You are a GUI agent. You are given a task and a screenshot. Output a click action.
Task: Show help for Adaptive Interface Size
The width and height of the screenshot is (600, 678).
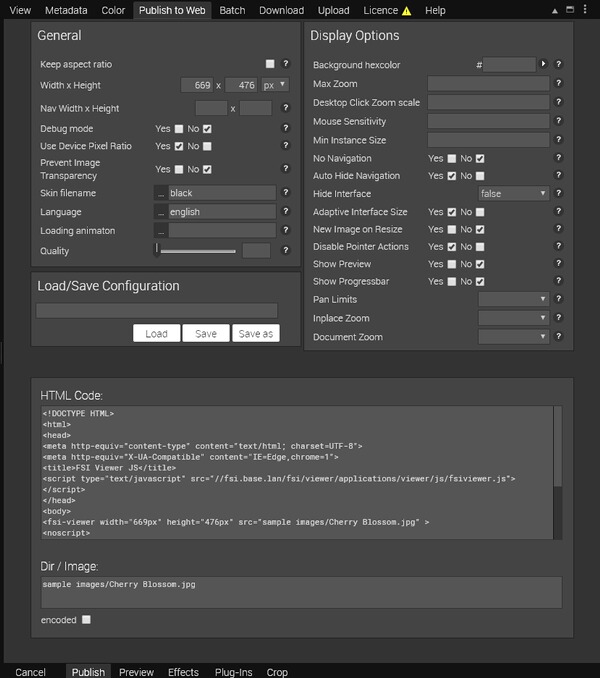[559, 211]
